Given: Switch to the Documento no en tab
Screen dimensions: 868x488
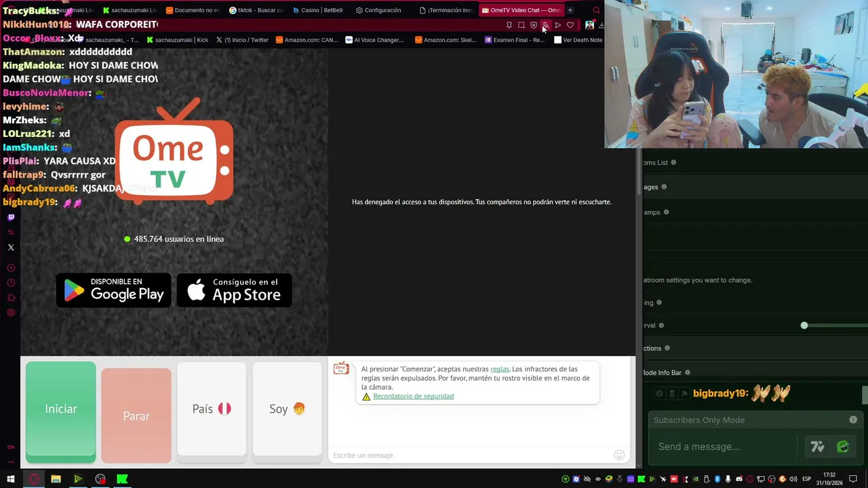Looking at the screenshot, I should click(x=193, y=10).
